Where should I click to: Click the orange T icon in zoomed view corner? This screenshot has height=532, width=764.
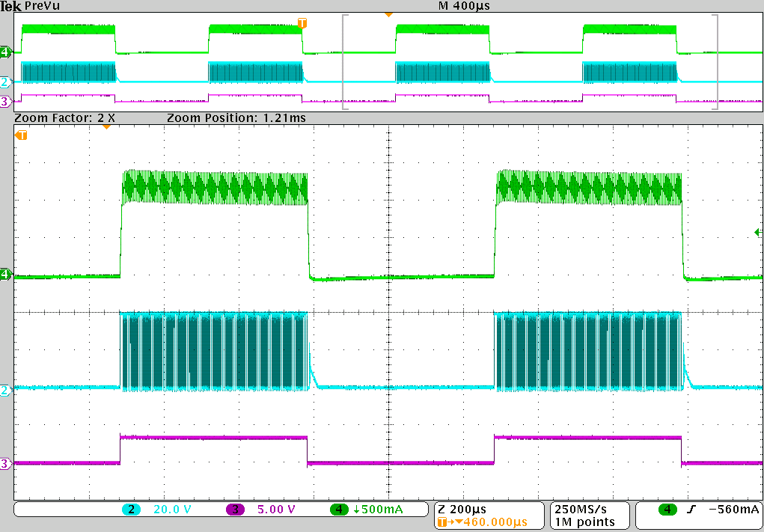(22, 135)
